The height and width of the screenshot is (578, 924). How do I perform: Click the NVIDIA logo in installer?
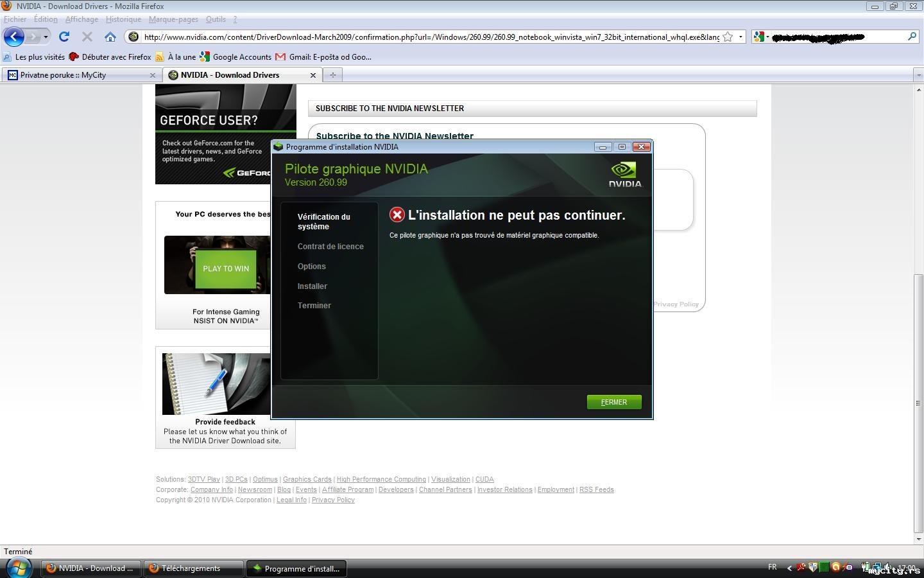(625, 174)
